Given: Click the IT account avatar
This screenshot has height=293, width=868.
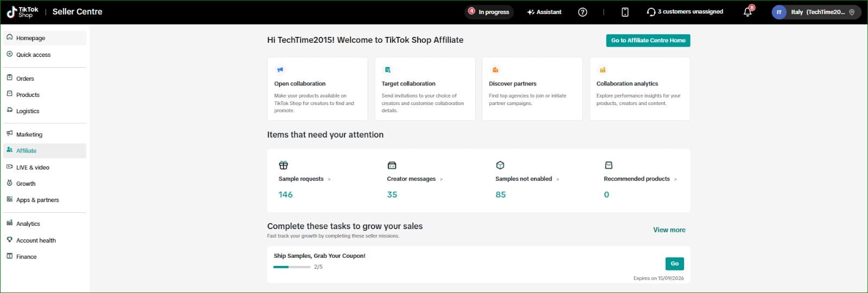Looking at the screenshot, I should pos(779,12).
